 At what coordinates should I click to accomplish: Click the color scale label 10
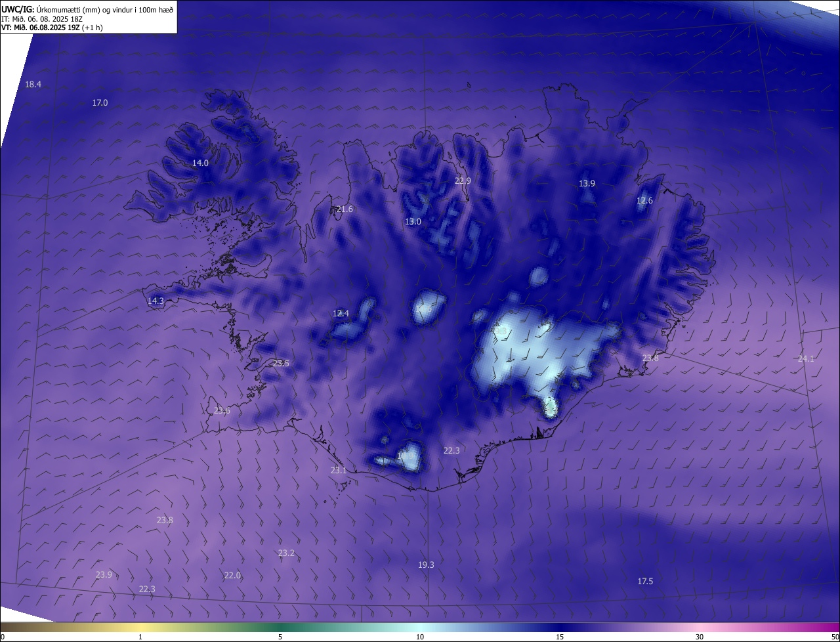click(x=420, y=637)
